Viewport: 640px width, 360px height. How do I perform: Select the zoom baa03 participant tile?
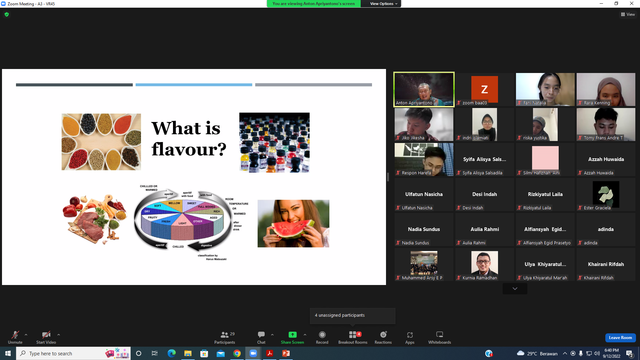tap(484, 89)
